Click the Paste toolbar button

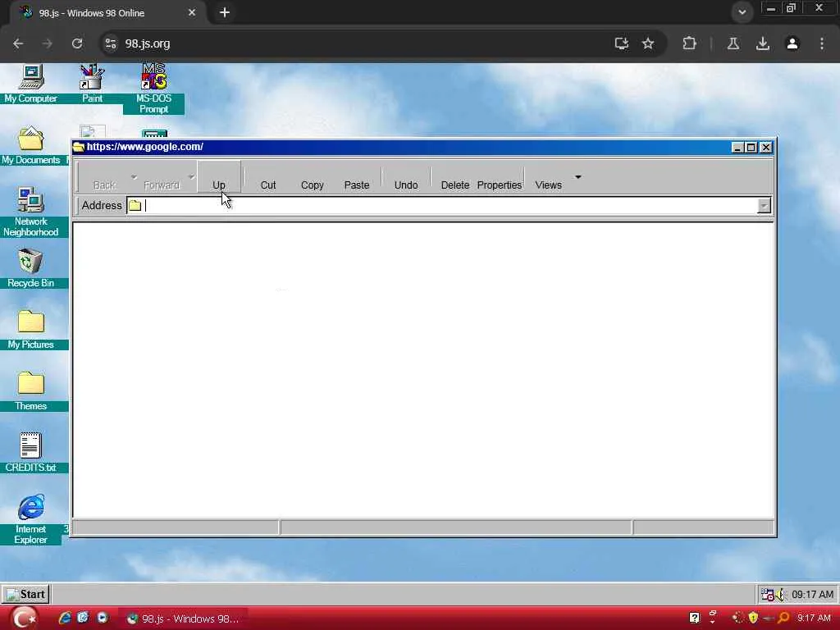[x=357, y=177]
